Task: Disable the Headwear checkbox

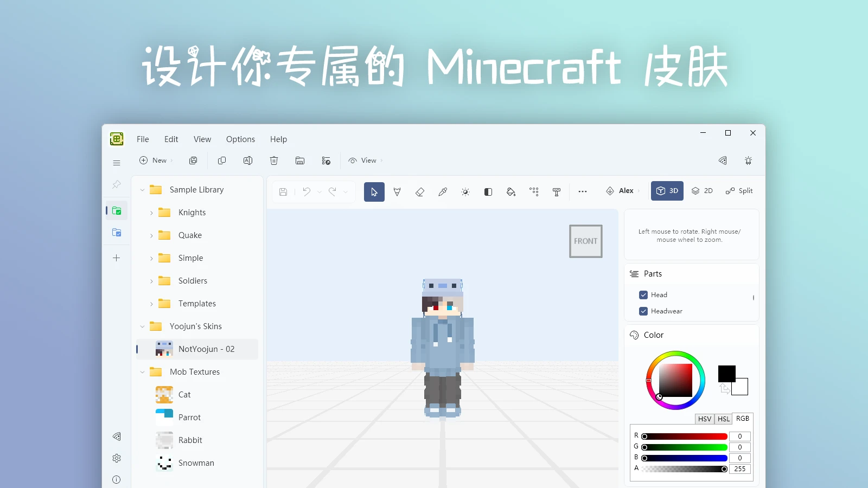Action: pyautogui.click(x=643, y=311)
